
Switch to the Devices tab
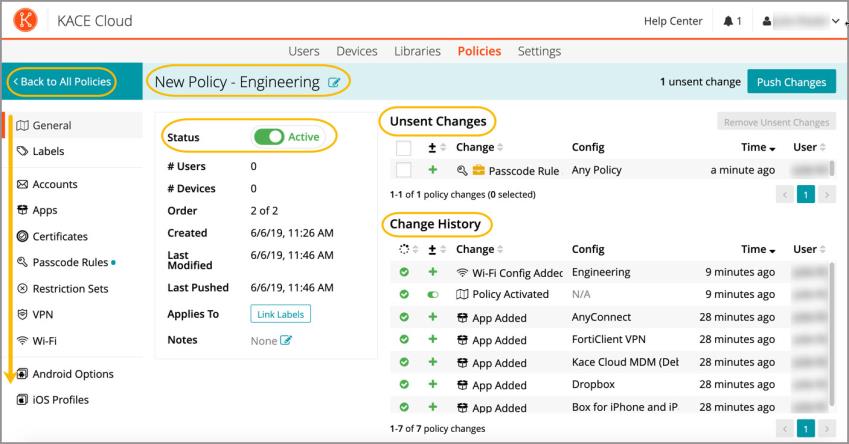point(356,51)
